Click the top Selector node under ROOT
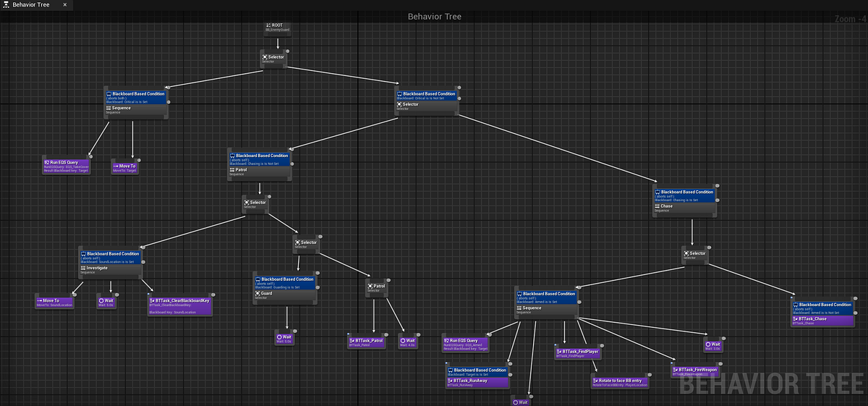The width and height of the screenshot is (868, 406). click(273, 59)
